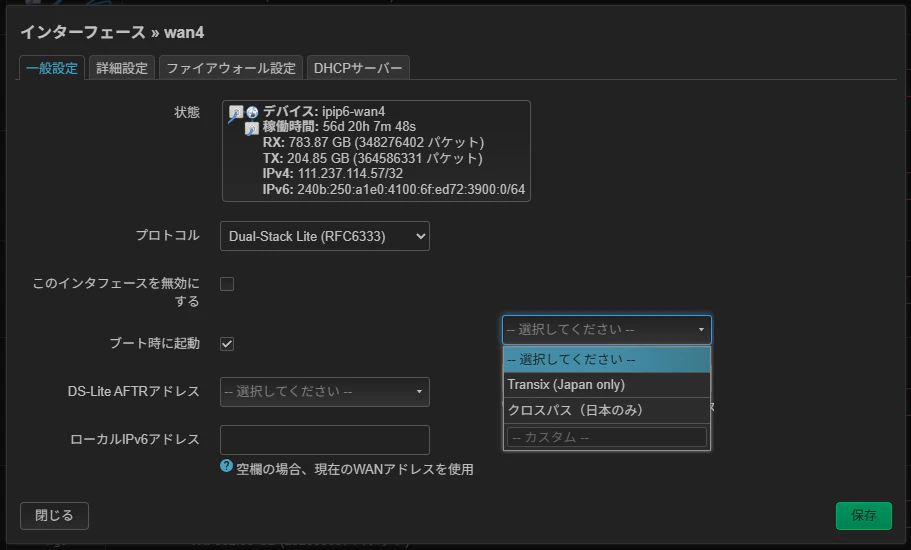911x550 pixels.
Task: Click the globe icon next to デバイス
Action: (x=252, y=112)
